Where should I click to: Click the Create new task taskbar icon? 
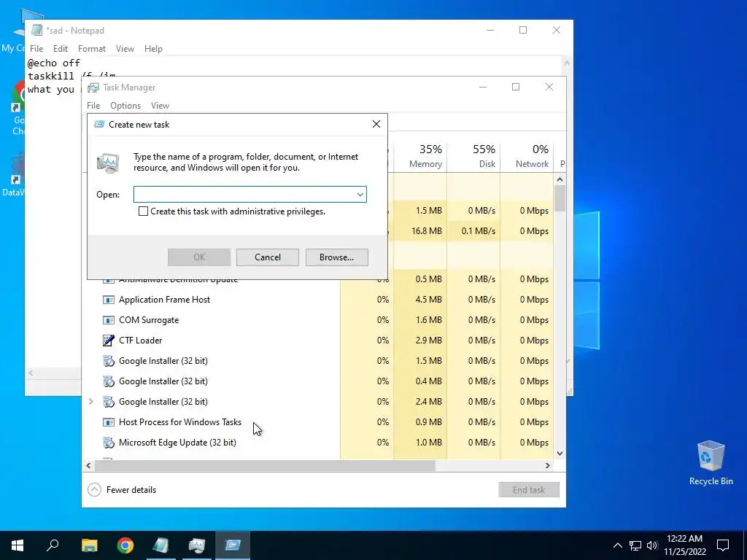(x=233, y=545)
